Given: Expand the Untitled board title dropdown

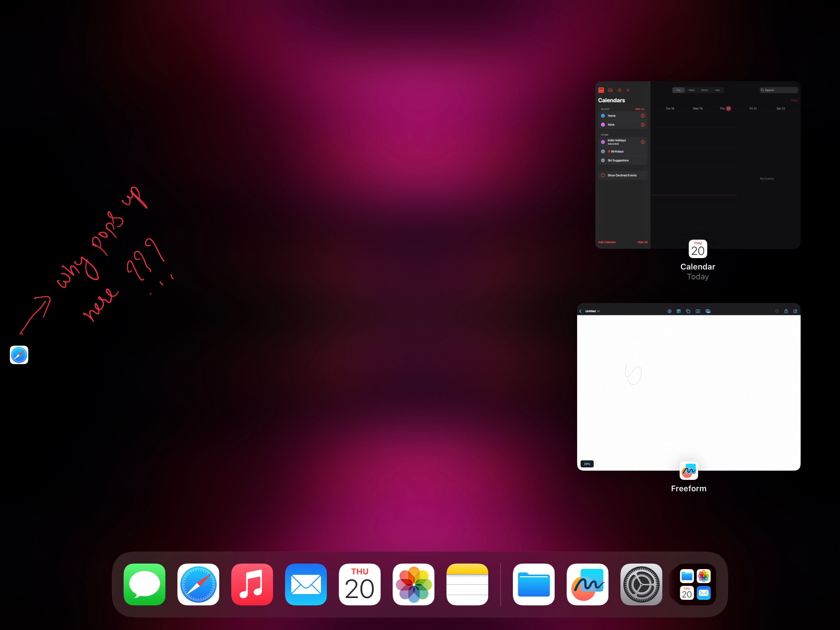Looking at the screenshot, I should click(598, 311).
